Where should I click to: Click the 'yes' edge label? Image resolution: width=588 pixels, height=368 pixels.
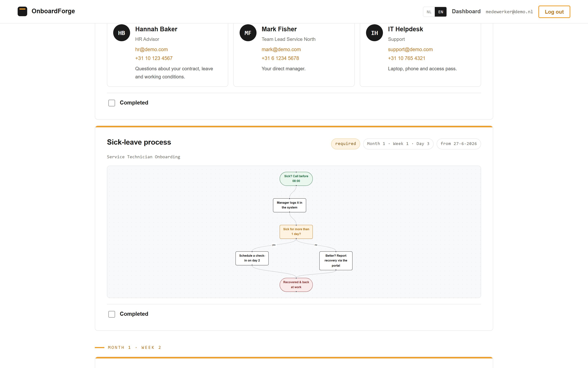(x=274, y=245)
